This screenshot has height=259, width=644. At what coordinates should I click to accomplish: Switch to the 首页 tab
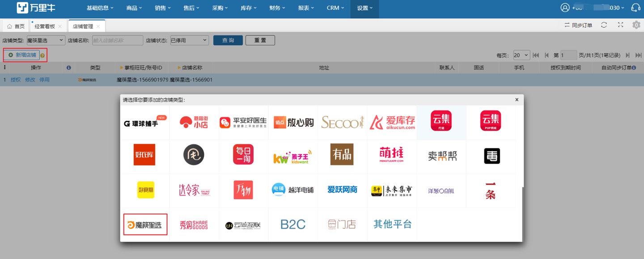point(16,26)
